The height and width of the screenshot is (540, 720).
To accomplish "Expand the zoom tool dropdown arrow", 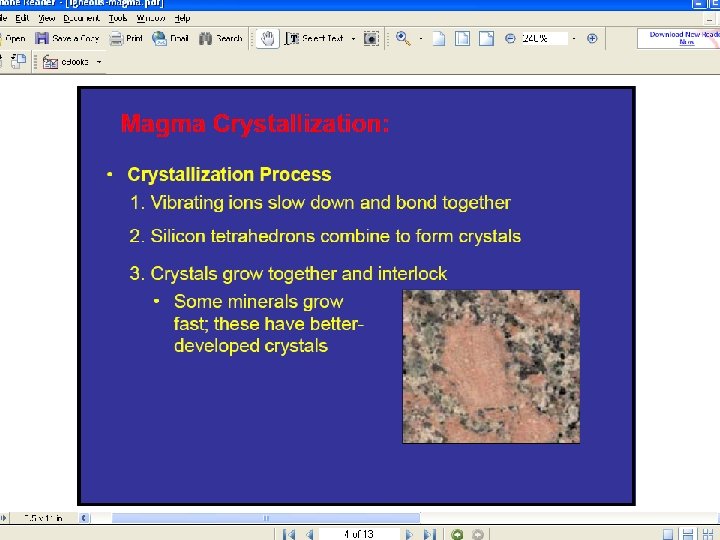I will (x=421, y=39).
